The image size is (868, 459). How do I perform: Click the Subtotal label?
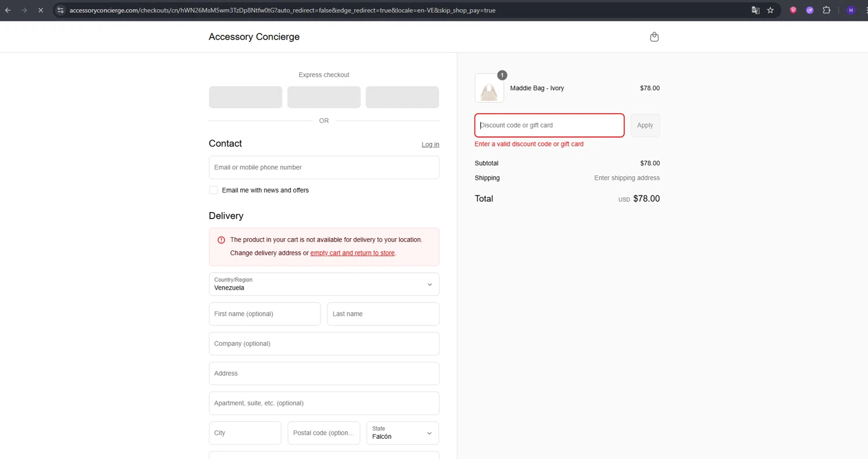(486, 164)
